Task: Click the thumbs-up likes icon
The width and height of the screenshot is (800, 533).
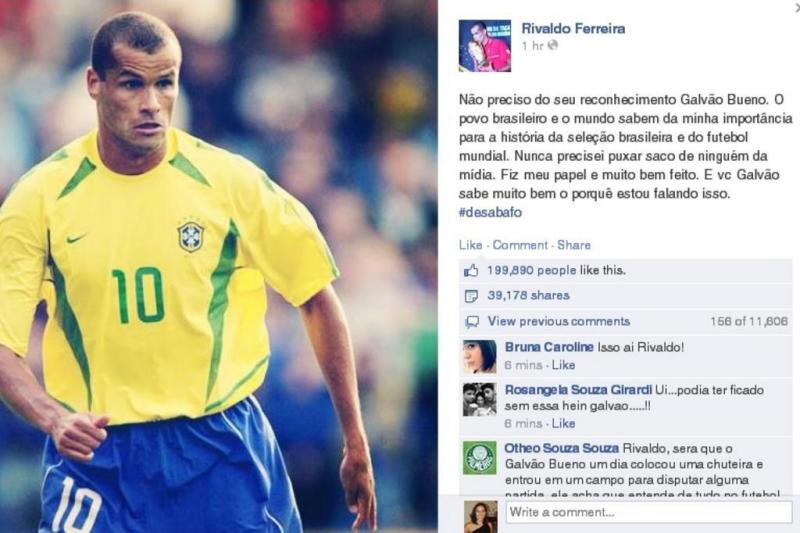Action: (471, 270)
